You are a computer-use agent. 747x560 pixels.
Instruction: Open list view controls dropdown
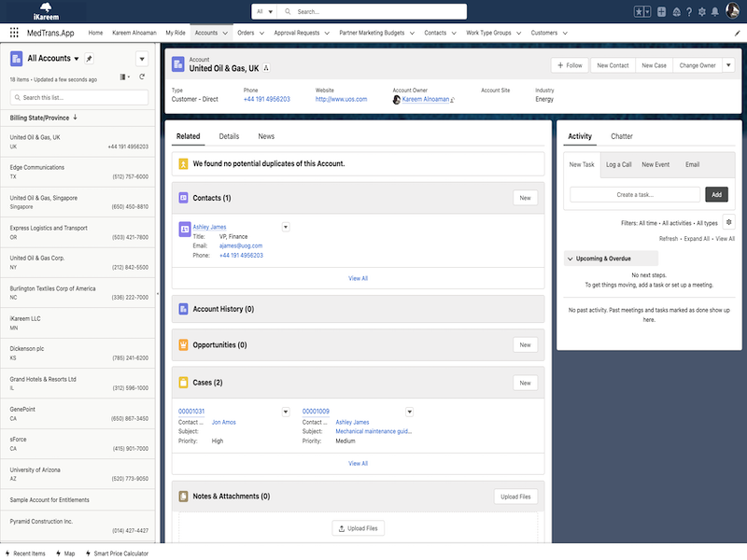click(142, 59)
